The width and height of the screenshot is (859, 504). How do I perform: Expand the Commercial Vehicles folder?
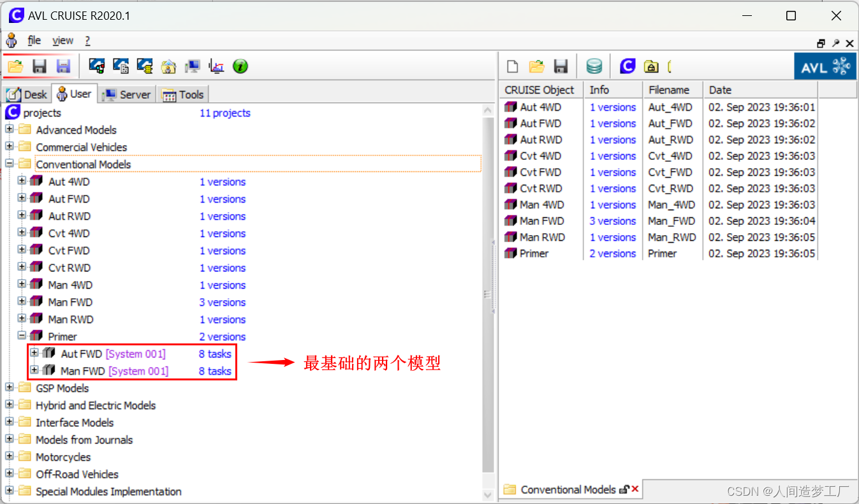[10, 147]
